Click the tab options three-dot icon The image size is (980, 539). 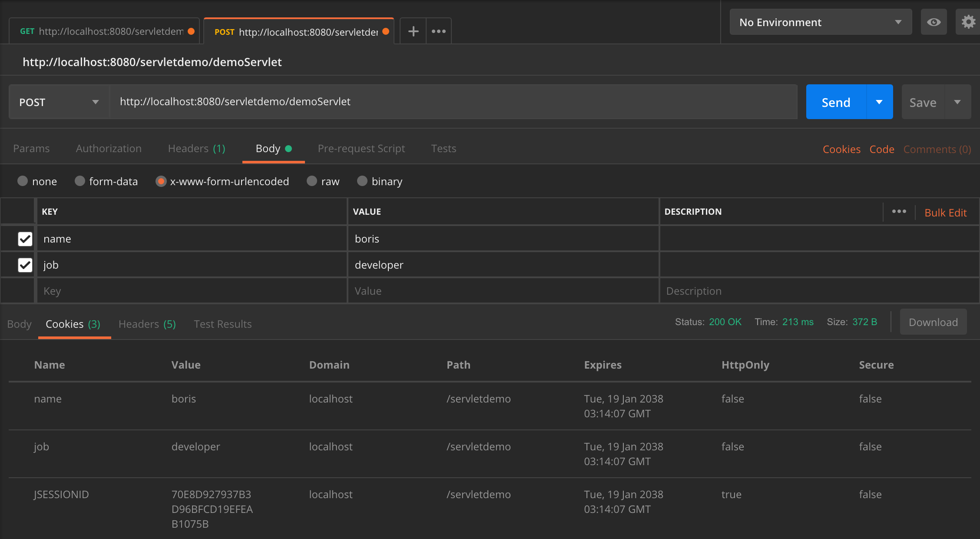pyautogui.click(x=439, y=31)
